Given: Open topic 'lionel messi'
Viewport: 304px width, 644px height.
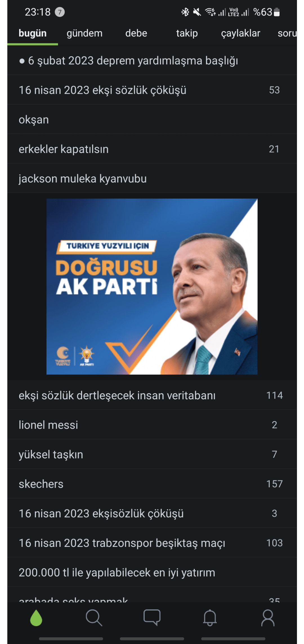Looking at the screenshot, I should click(x=152, y=425).
